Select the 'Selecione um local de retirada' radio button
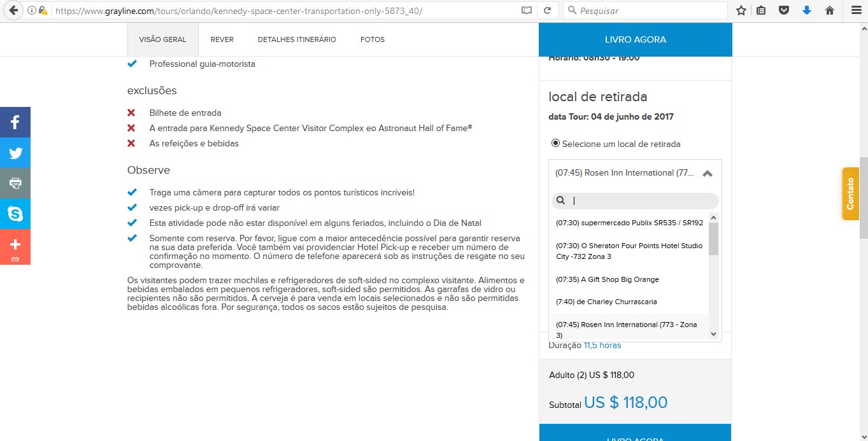The width and height of the screenshot is (868, 441). (555, 144)
